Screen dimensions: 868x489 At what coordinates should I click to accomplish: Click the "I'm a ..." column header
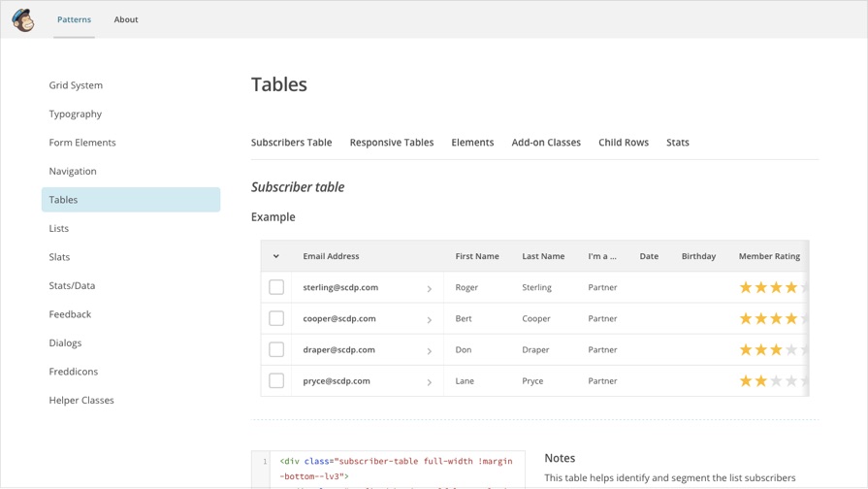602,256
